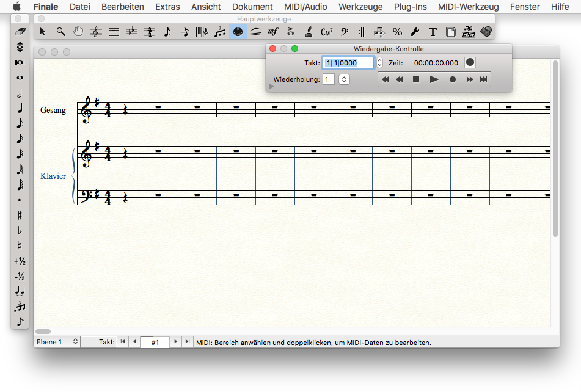Choose the quarter note duration
Screen dimensions: 581x392
(20, 108)
